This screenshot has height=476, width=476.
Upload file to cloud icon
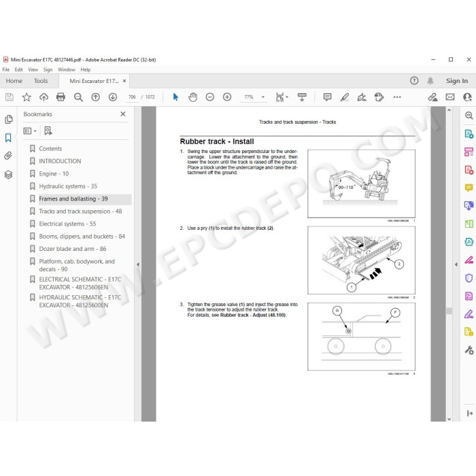pyautogui.click(x=44, y=97)
